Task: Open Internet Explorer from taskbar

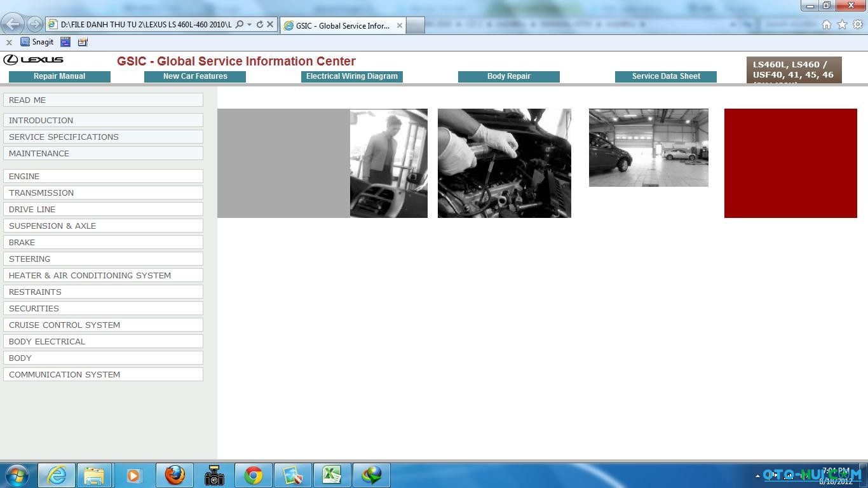Action: tap(57, 475)
